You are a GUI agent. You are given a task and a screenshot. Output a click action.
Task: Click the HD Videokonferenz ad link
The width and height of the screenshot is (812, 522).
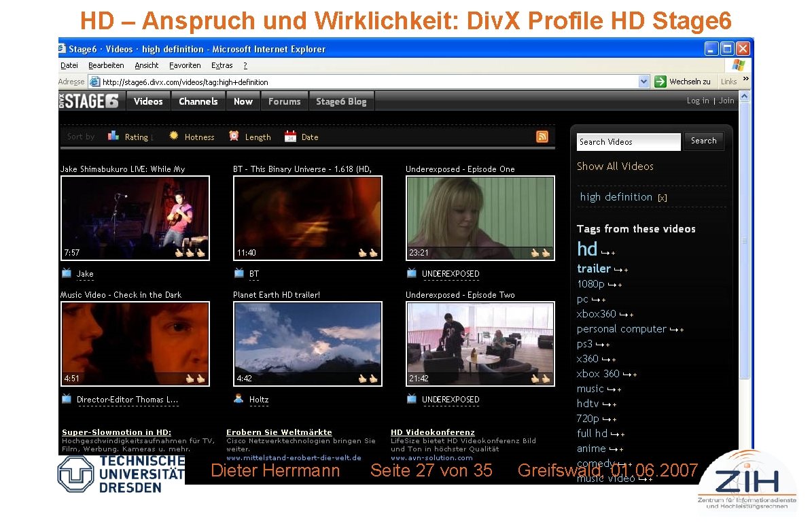point(432,432)
